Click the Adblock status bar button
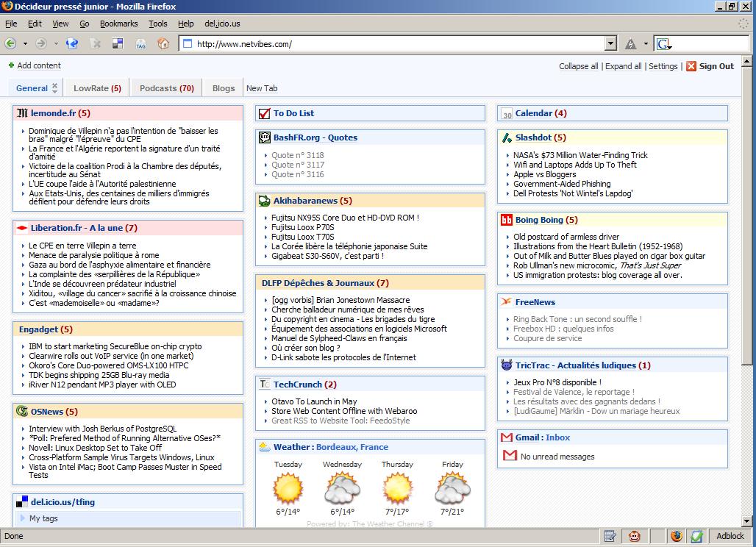 [730, 536]
